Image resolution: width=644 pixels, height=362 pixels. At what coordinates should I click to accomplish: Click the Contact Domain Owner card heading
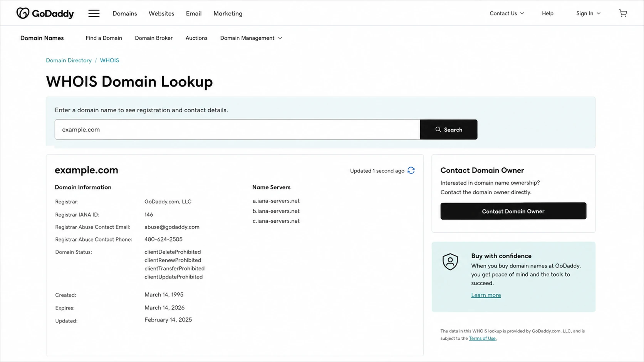point(482,170)
